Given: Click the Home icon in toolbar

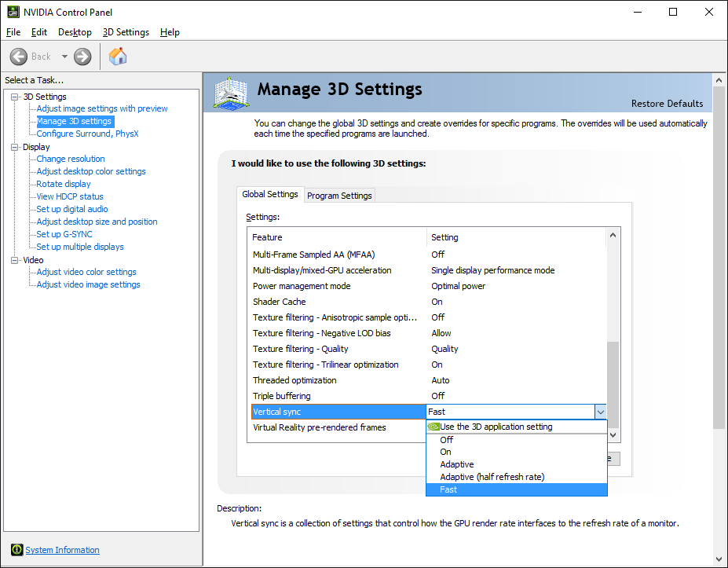Looking at the screenshot, I should tap(118, 57).
